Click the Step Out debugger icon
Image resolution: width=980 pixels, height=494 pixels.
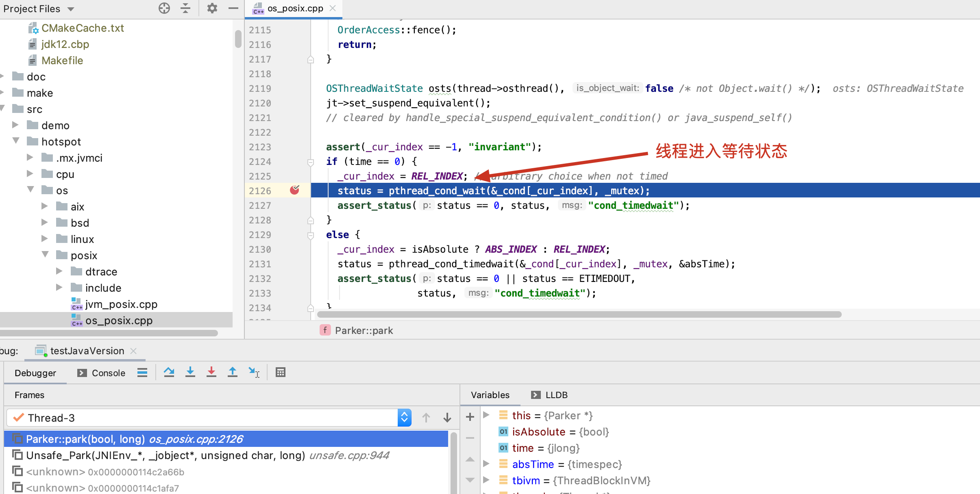[232, 372]
